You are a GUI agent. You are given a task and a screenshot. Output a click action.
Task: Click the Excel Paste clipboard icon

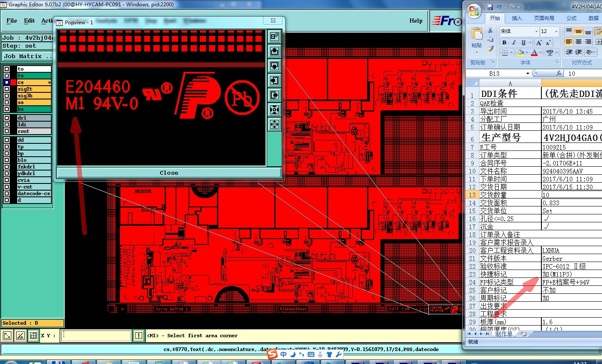coord(477,34)
